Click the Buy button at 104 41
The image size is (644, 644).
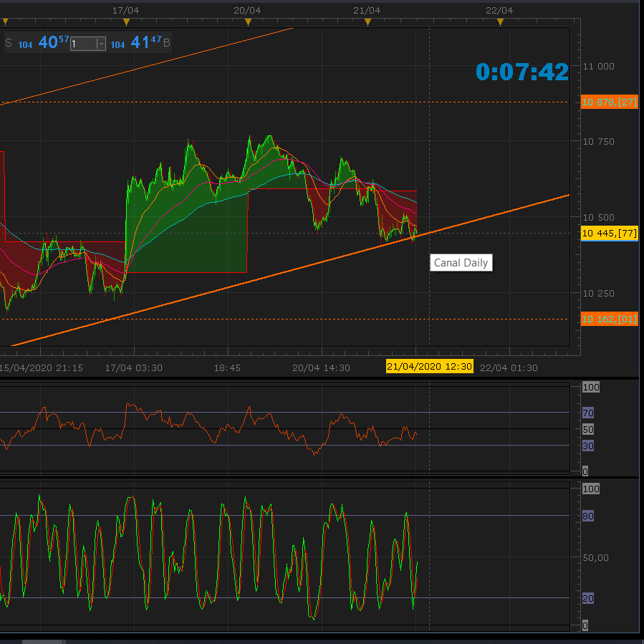[140, 43]
